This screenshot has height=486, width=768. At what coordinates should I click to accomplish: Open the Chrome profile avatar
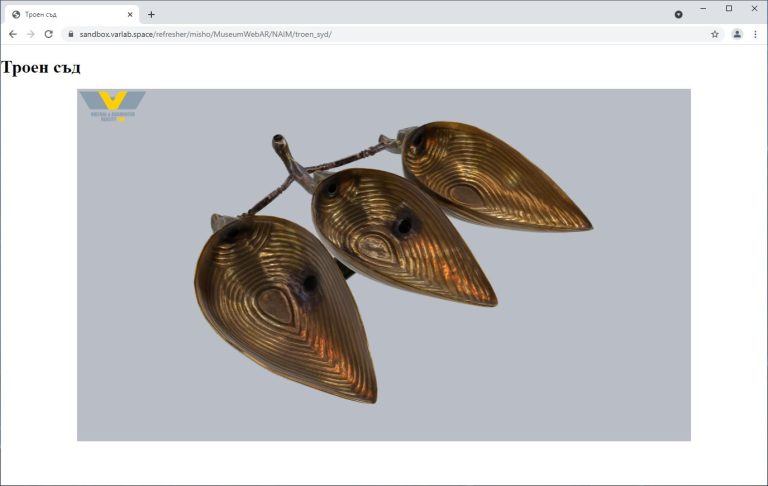tap(737, 34)
